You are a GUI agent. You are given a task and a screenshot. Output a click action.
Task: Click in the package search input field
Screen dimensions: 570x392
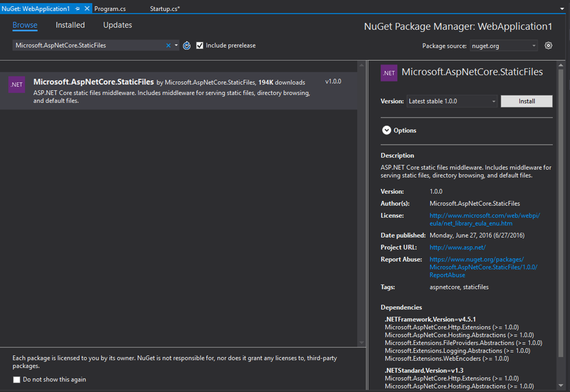click(x=89, y=46)
